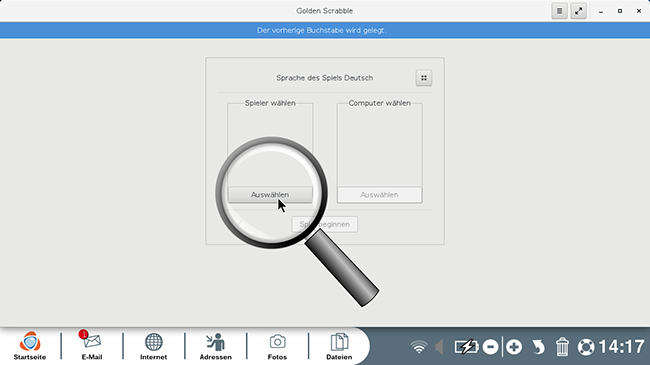Screen dimensions: 650x365
Task: Click Auswählen under Spieler wählen
Action: [270, 195]
